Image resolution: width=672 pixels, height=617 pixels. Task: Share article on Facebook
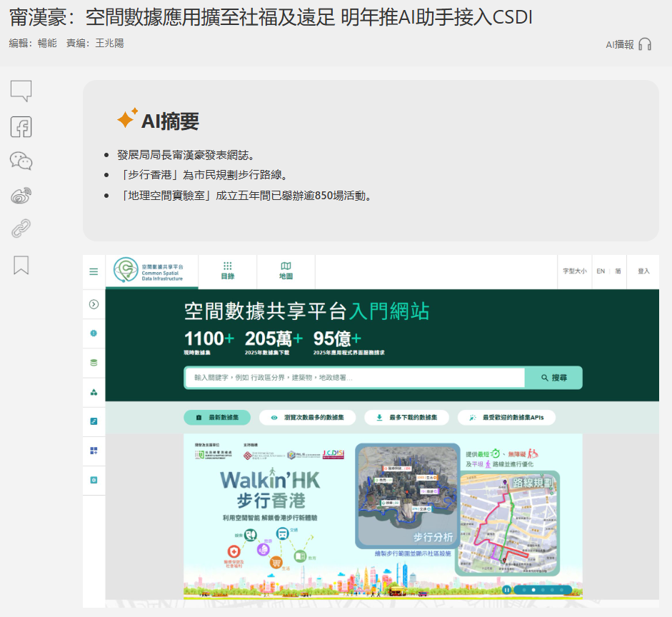click(x=21, y=127)
